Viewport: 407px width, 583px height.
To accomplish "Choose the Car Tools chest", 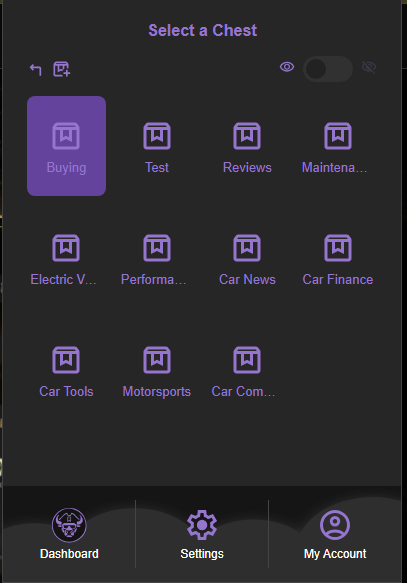I will click(x=66, y=370).
